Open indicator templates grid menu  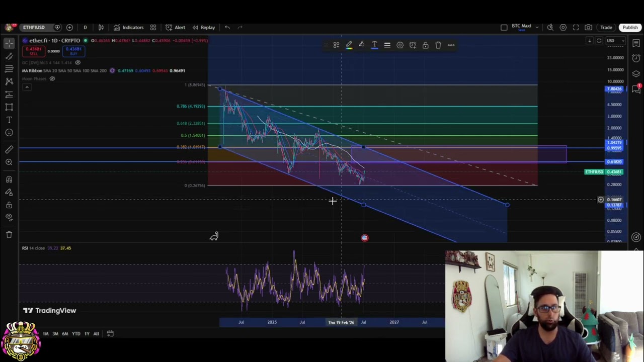[153, 27]
